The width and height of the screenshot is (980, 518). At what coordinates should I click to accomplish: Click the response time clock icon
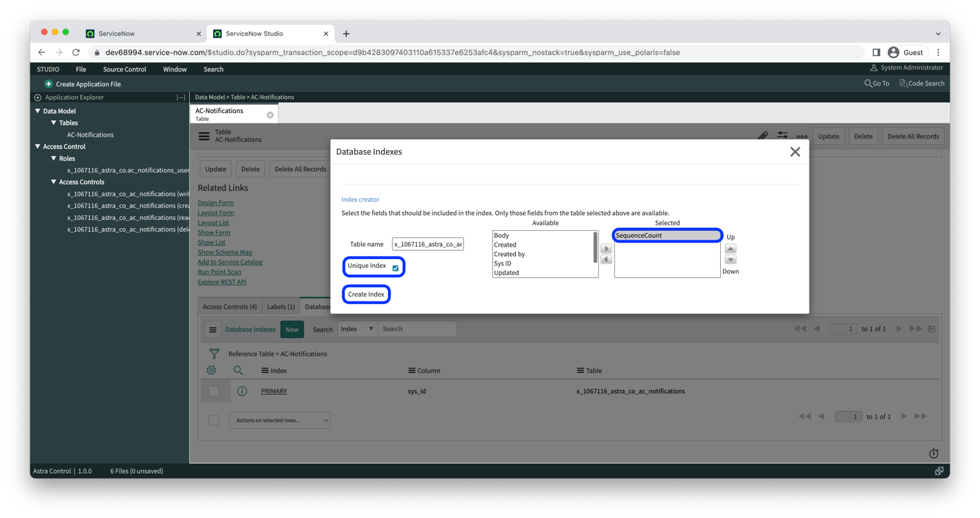point(933,454)
